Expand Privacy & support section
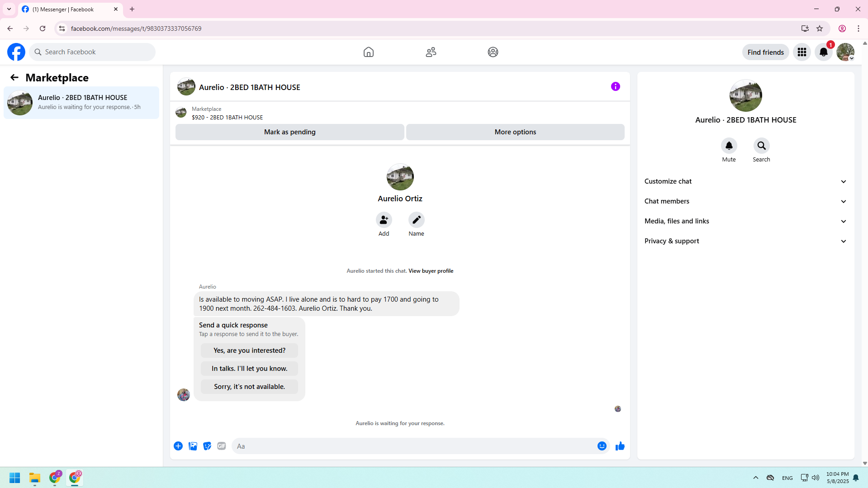868x488 pixels. [746, 241]
